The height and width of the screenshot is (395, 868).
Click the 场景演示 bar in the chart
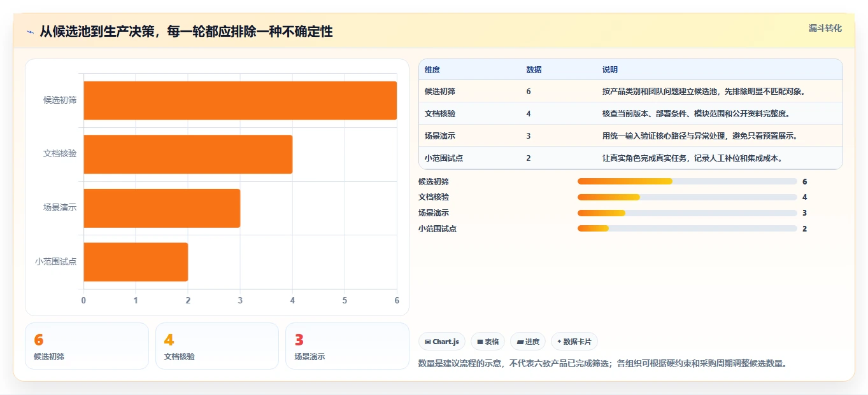[162, 208]
